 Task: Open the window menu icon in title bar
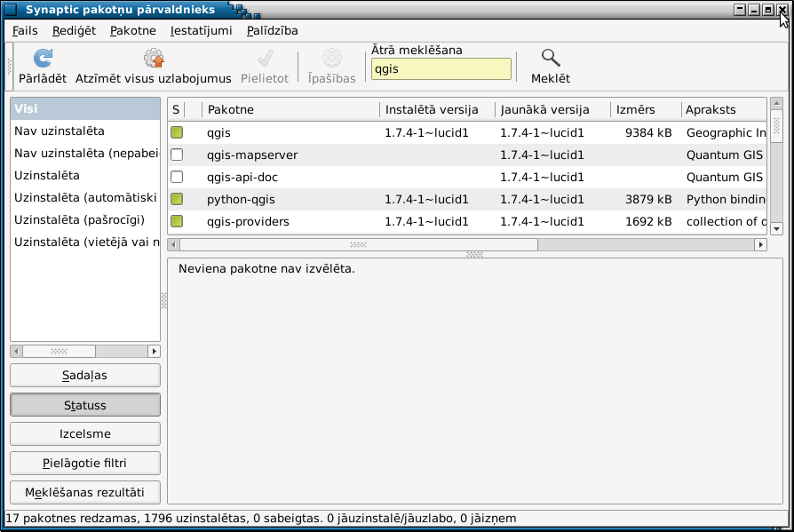(x=10, y=9)
